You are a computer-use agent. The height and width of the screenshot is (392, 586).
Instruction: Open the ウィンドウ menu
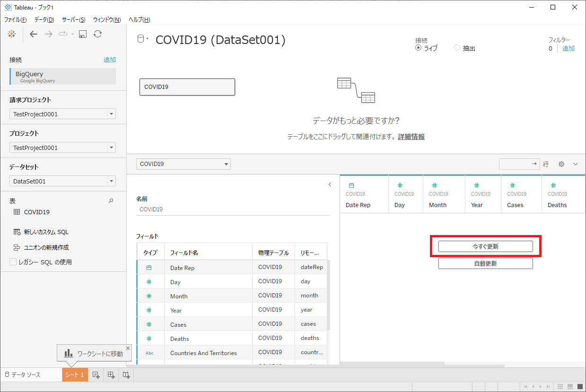click(x=107, y=19)
